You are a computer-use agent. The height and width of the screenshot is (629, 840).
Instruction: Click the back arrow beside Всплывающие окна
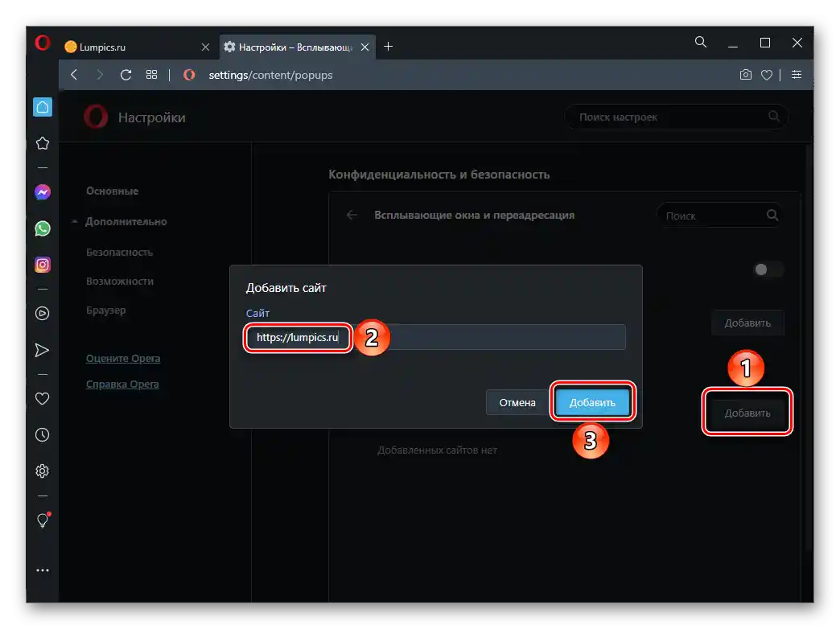point(352,216)
